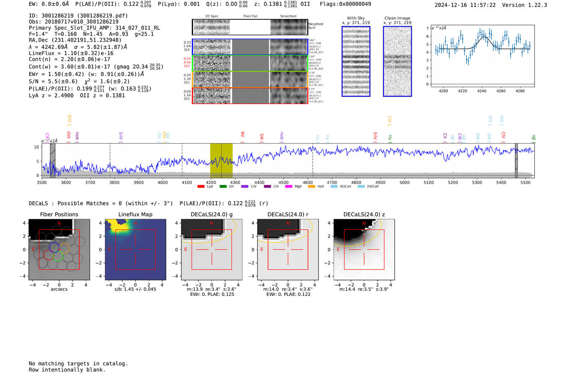Click the 's/b: 1.45 +/- 0.045' caption

(135, 289)
